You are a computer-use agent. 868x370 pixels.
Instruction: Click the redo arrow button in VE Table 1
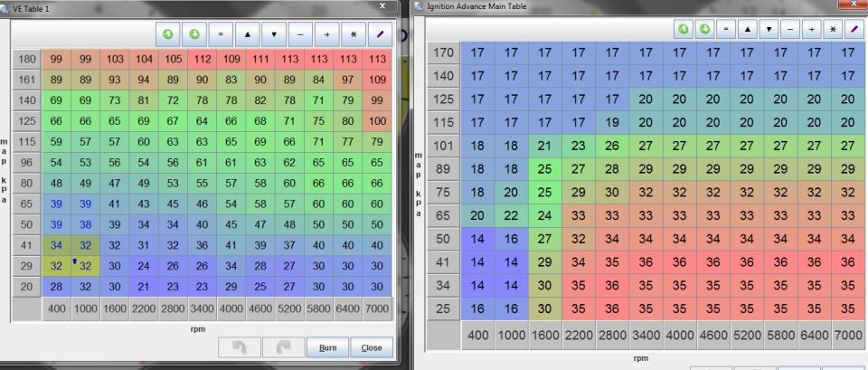[283, 347]
